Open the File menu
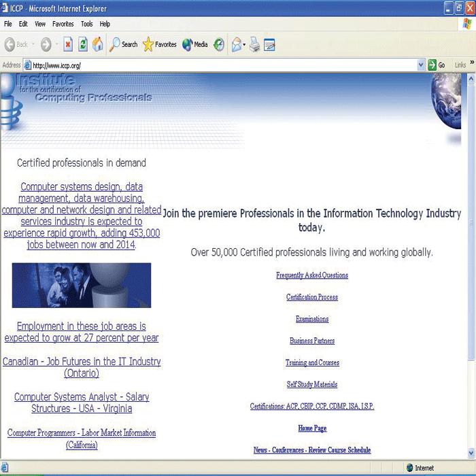This screenshot has width=476, height=476. (x=8, y=24)
